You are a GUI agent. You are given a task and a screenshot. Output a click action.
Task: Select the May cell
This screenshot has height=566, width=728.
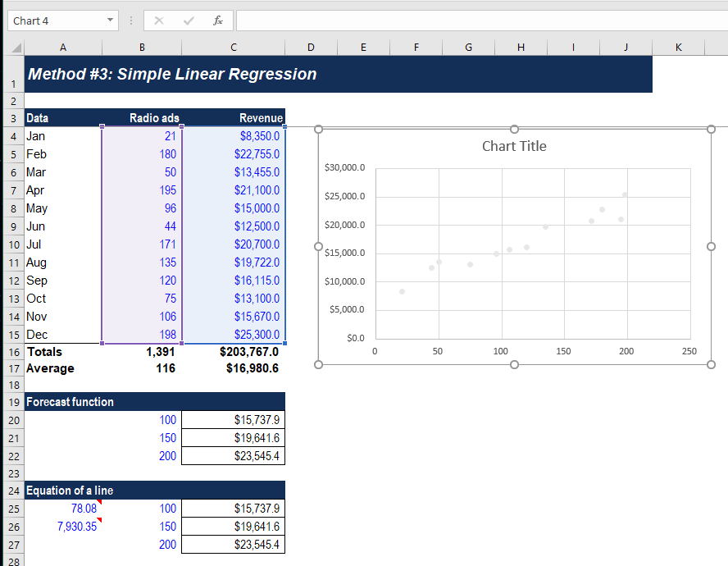tap(62, 208)
